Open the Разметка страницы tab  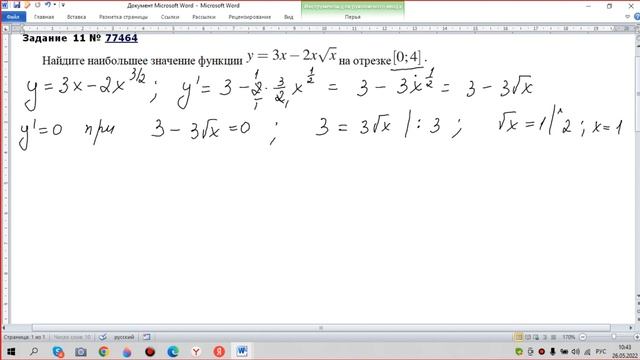click(x=123, y=17)
